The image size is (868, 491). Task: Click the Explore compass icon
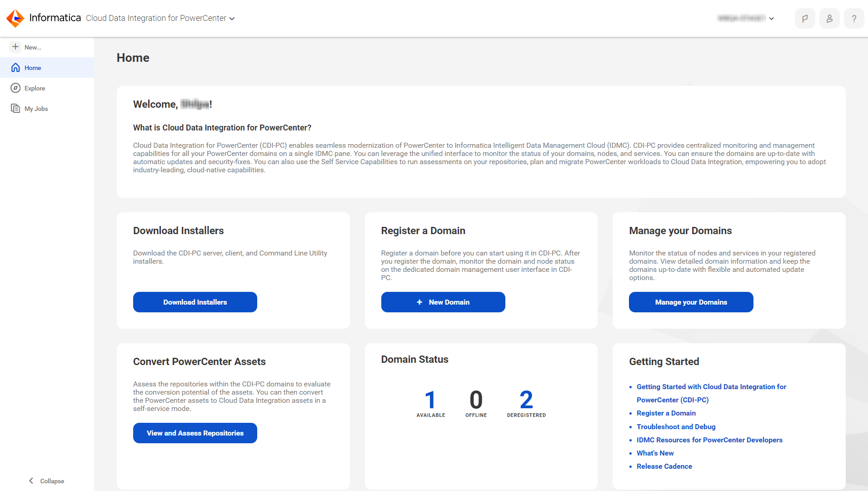15,88
